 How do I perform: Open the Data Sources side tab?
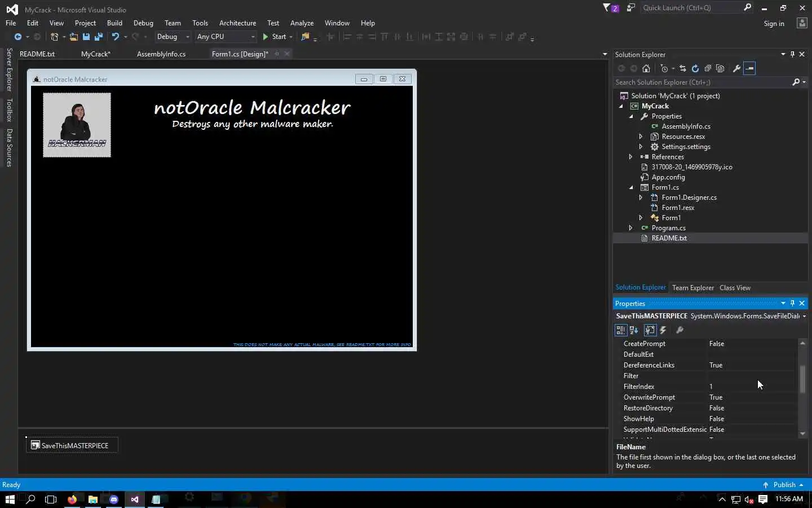(x=9, y=148)
